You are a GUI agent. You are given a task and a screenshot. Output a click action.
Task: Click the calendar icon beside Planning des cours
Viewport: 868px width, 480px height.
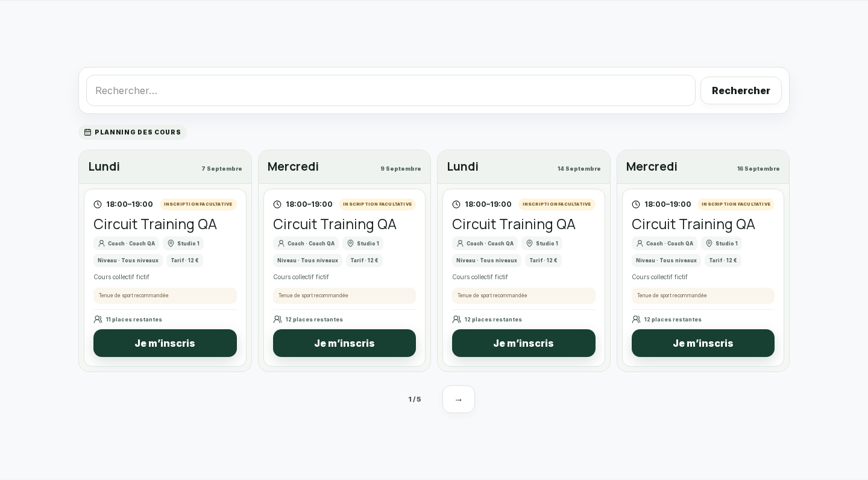coord(87,132)
